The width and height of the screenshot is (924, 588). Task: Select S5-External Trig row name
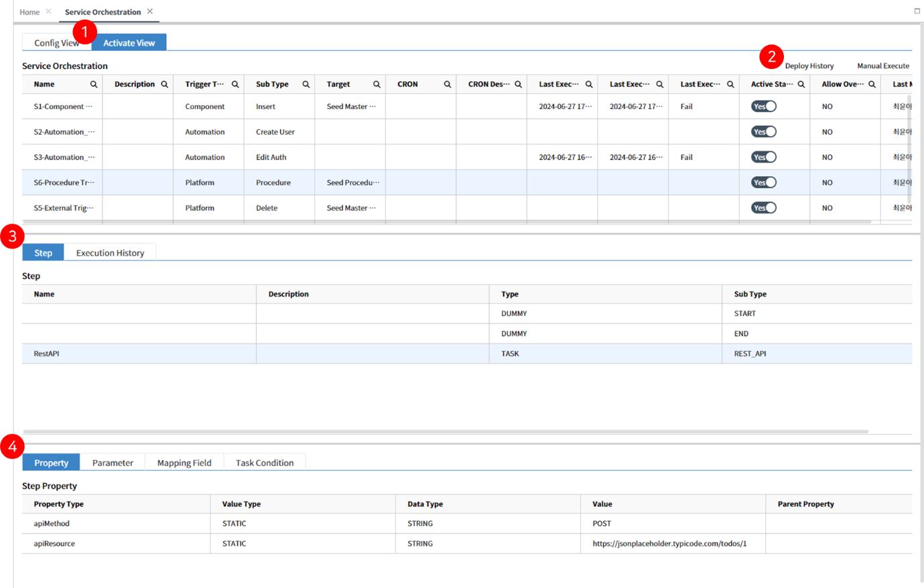click(x=64, y=208)
